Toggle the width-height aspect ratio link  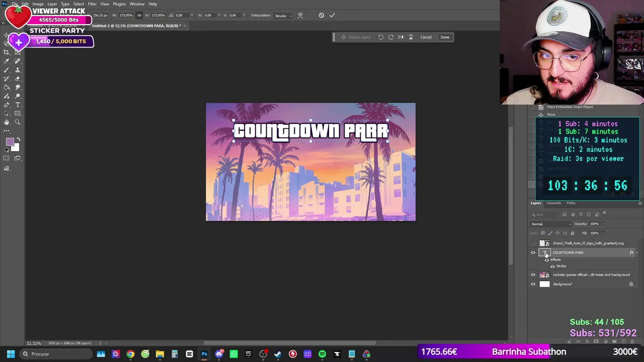click(x=139, y=16)
